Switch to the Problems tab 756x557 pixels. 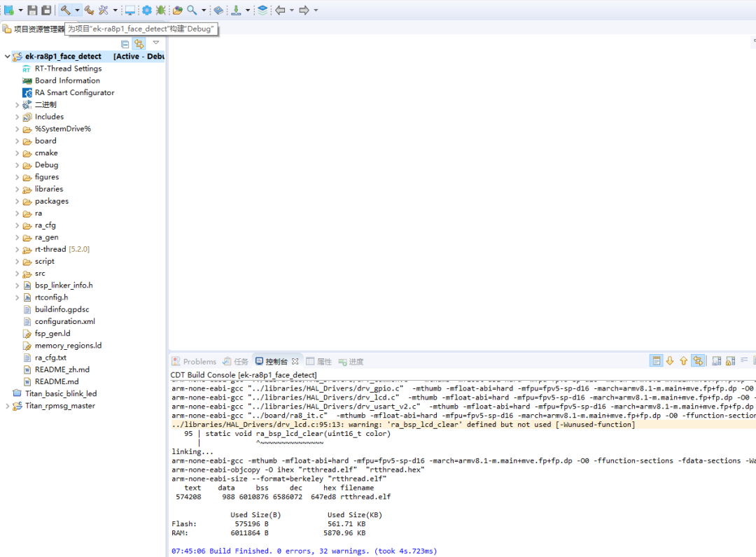pos(195,361)
